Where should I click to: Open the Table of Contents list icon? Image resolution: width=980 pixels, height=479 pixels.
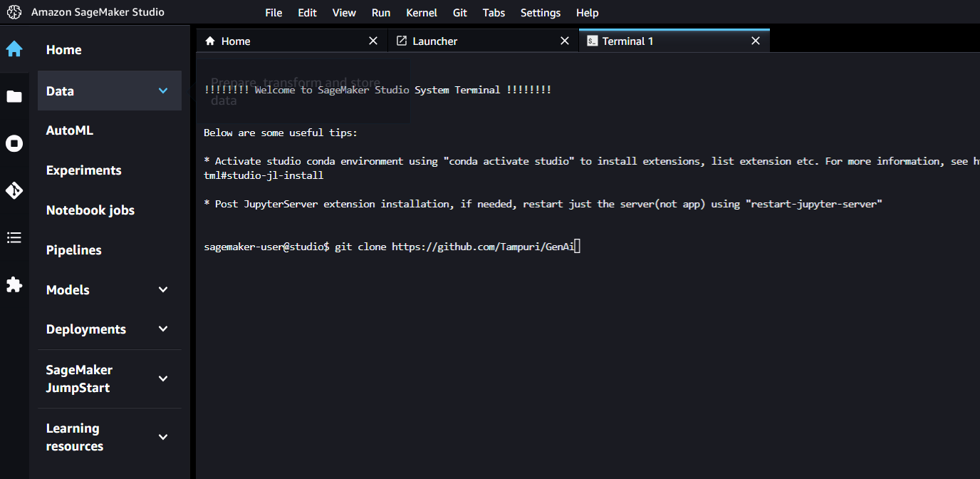(x=14, y=237)
